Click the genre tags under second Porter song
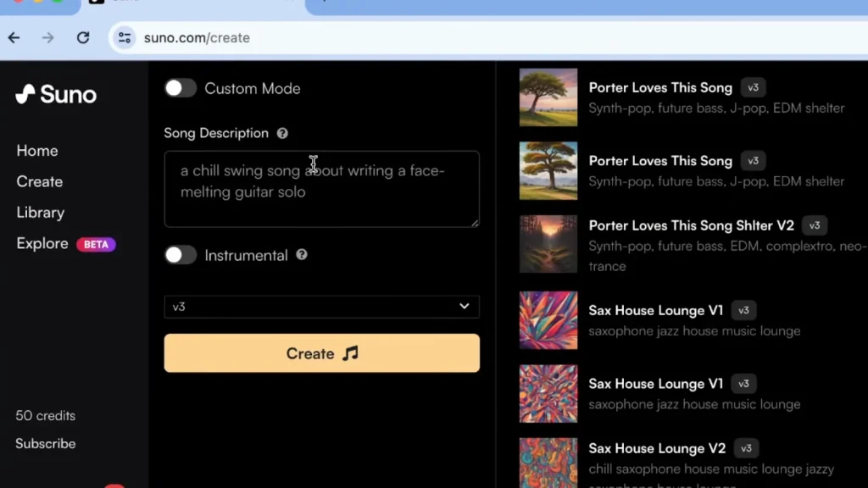 [716, 181]
